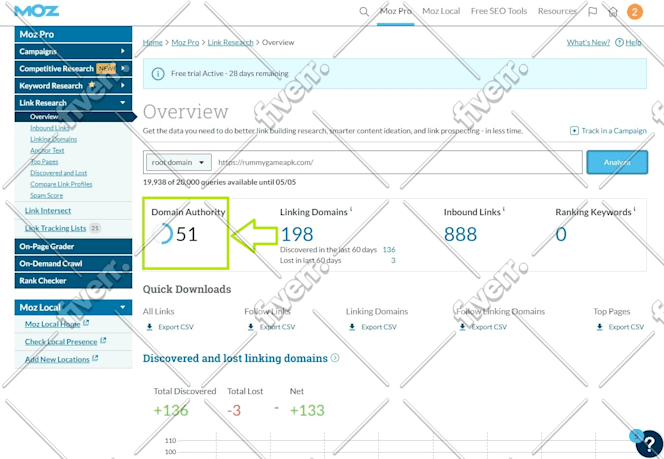664x459 pixels.
Task: Open the flag notifications icon
Action: coord(593,11)
